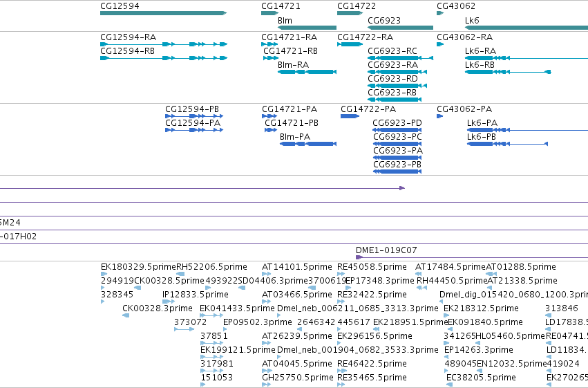Click the IP12833.5prime EST label
588x388 pixels.
tap(196, 295)
